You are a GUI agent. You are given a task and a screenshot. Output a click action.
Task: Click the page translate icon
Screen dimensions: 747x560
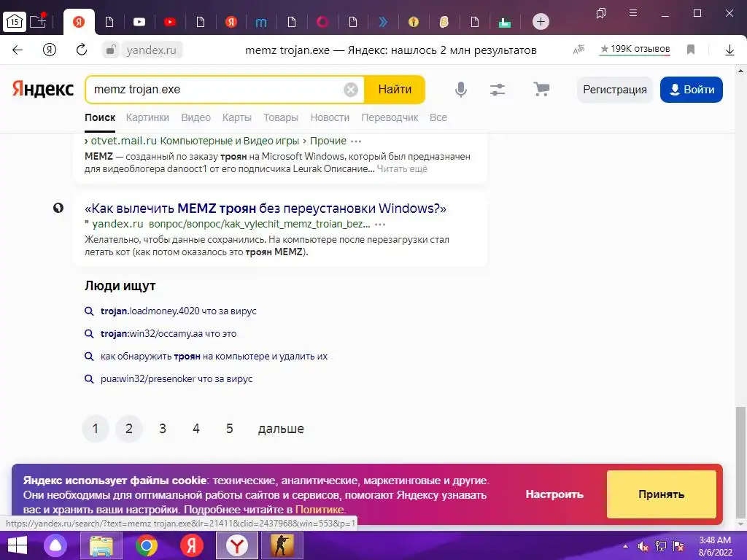coord(578,49)
